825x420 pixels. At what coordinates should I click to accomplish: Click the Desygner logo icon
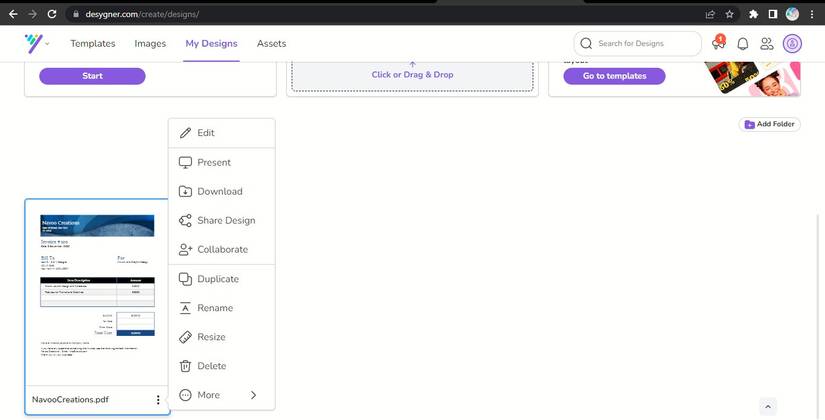coord(33,43)
